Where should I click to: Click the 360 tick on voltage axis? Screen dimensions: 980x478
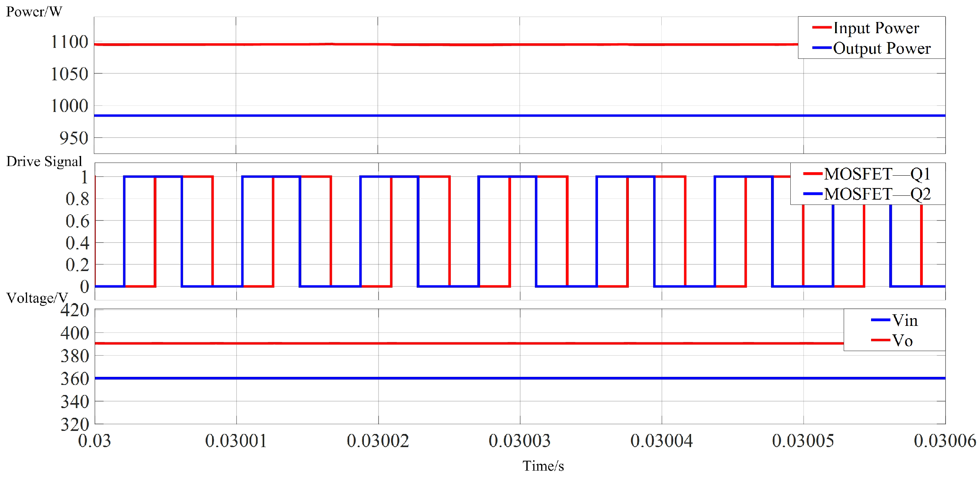[x=75, y=379]
